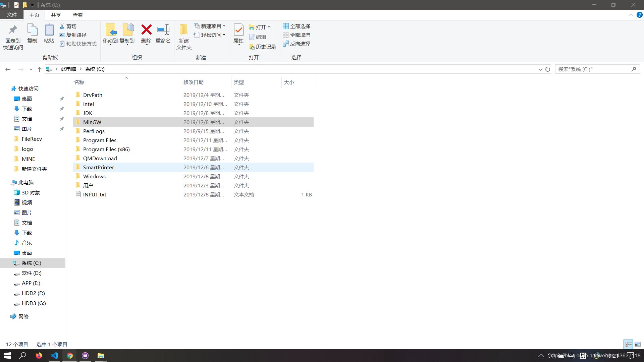Click the Copy (复制) icon

click(32, 34)
